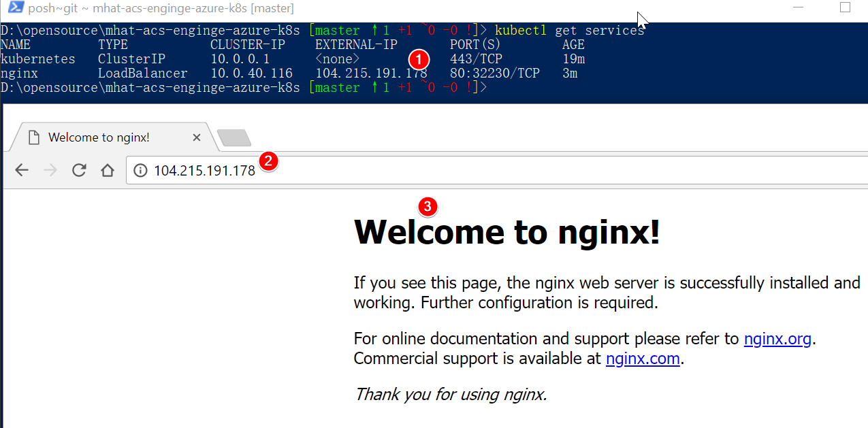Open the browser home page

(107, 170)
